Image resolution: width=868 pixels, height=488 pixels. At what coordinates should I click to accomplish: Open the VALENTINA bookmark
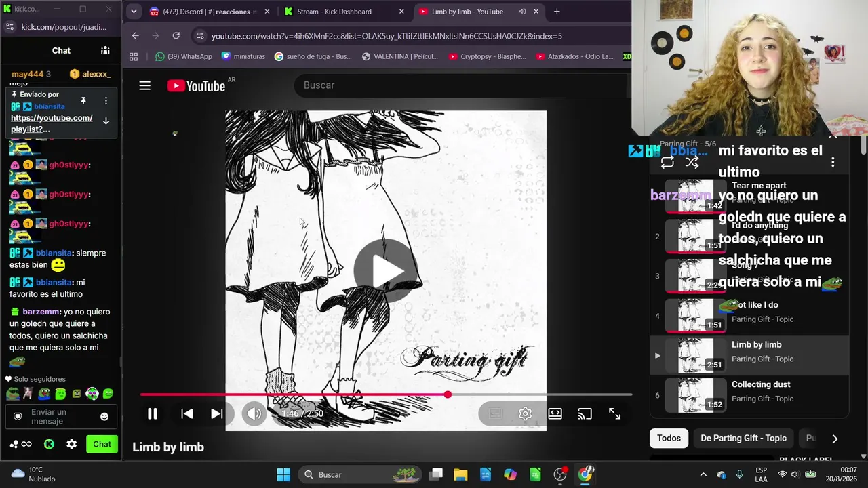click(400, 56)
